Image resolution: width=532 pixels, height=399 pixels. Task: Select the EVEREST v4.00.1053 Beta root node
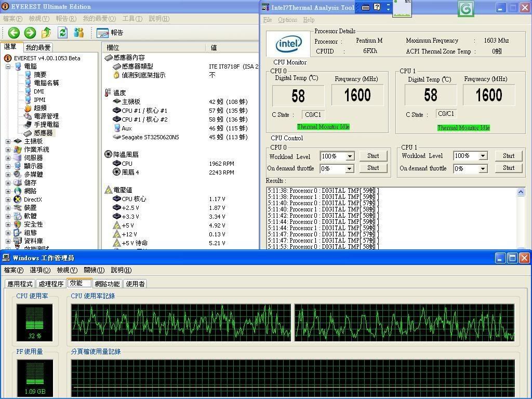[x=47, y=58]
